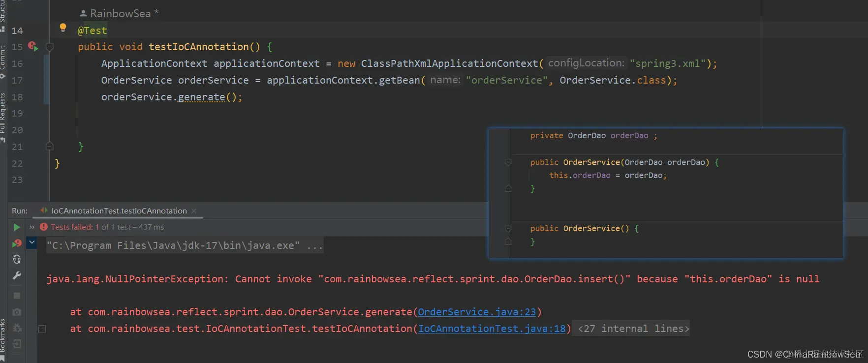This screenshot has height=363, width=868.
Task: Click 'public OrderService()' in popup
Action: (x=580, y=228)
